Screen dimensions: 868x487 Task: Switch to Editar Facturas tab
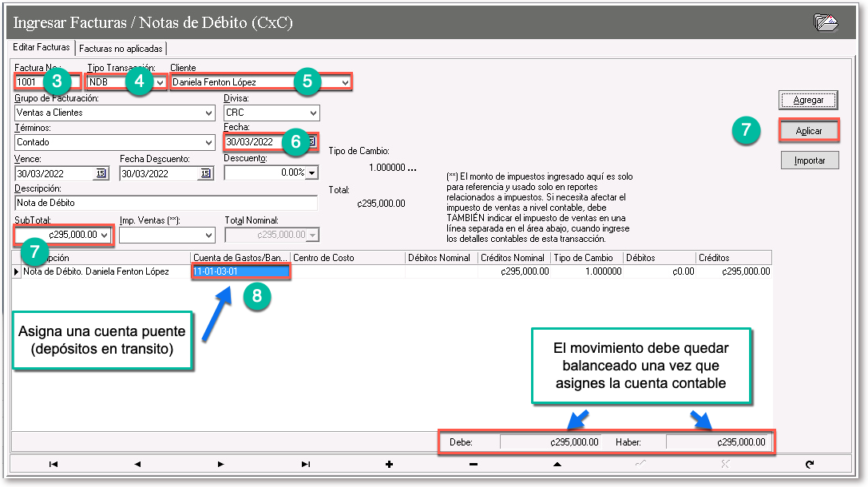42,48
